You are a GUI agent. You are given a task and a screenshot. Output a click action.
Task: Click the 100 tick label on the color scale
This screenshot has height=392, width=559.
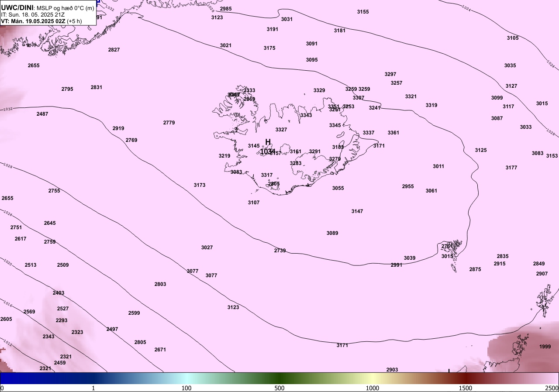click(x=186, y=388)
